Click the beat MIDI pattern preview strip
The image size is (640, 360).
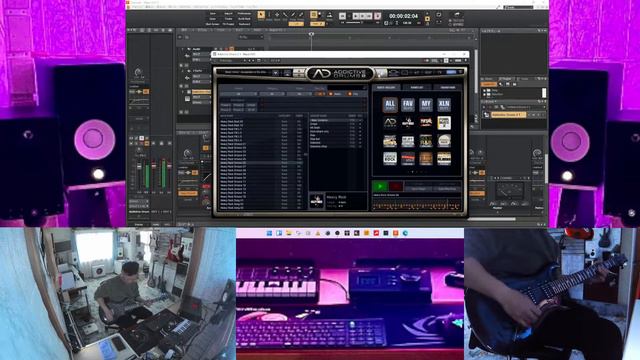tap(416, 204)
